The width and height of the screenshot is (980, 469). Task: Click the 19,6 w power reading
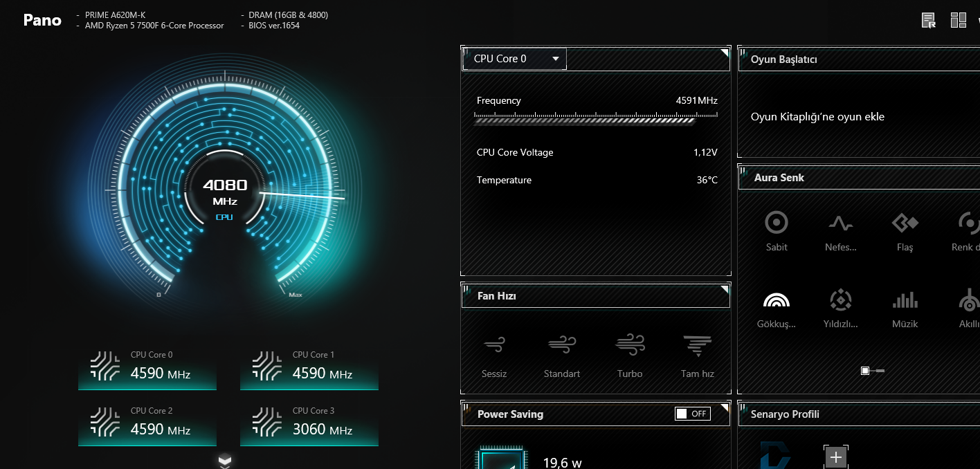point(562,462)
